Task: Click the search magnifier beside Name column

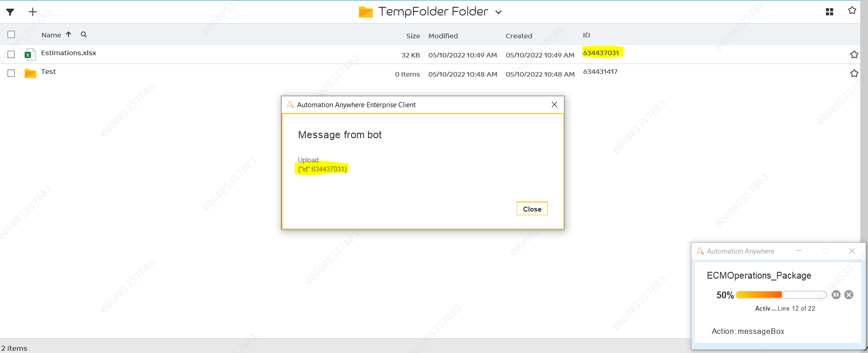Action: click(84, 35)
